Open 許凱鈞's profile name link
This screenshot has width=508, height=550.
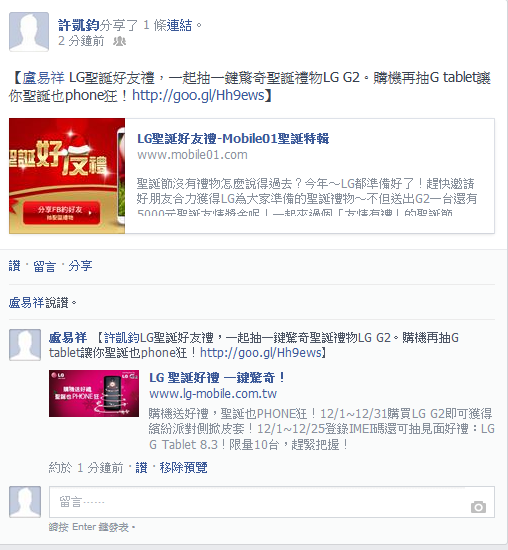(79, 25)
